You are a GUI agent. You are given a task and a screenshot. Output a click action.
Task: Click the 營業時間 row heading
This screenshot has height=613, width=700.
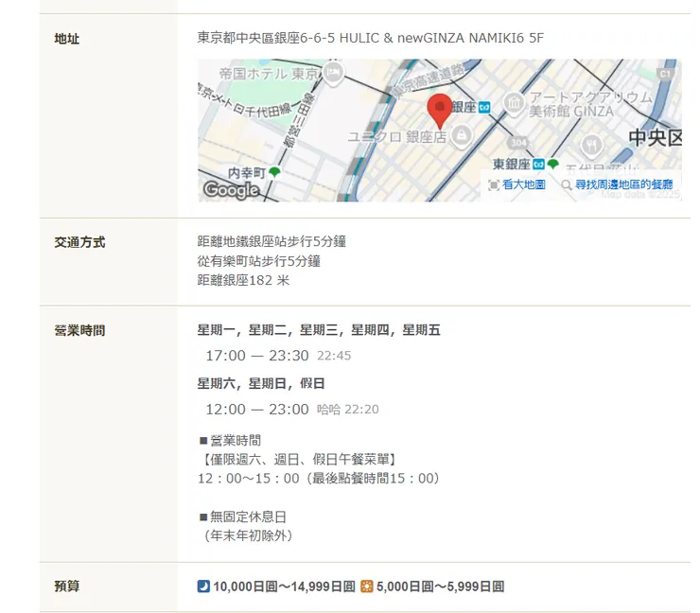[79, 331]
